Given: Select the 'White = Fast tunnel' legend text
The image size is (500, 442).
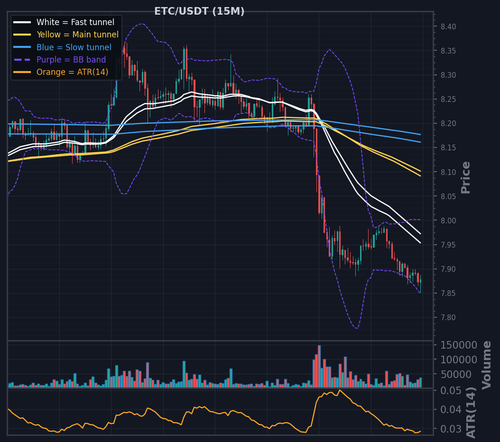Looking at the screenshot, I should (75, 22).
